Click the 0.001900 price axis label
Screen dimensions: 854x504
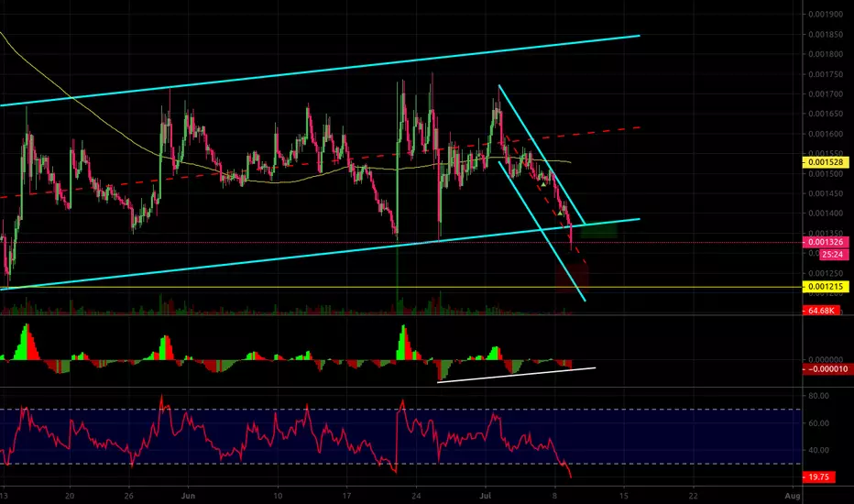(x=826, y=15)
